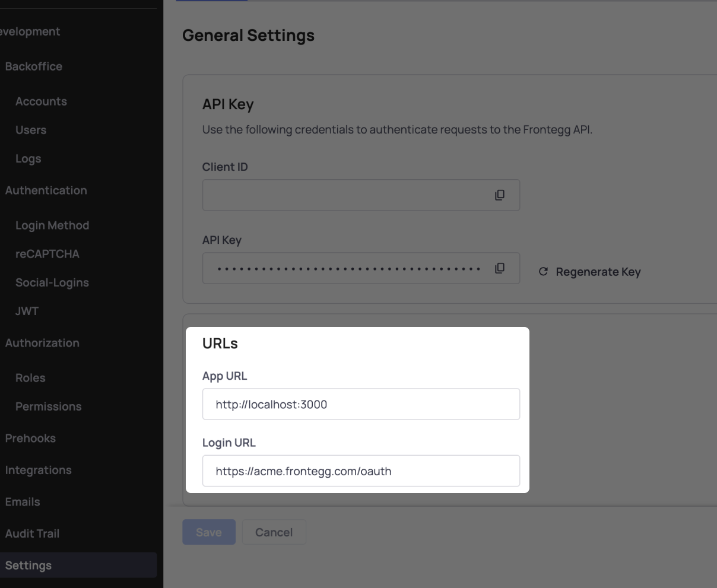Open the Audit Trail page
The height and width of the screenshot is (588, 717).
(32, 533)
